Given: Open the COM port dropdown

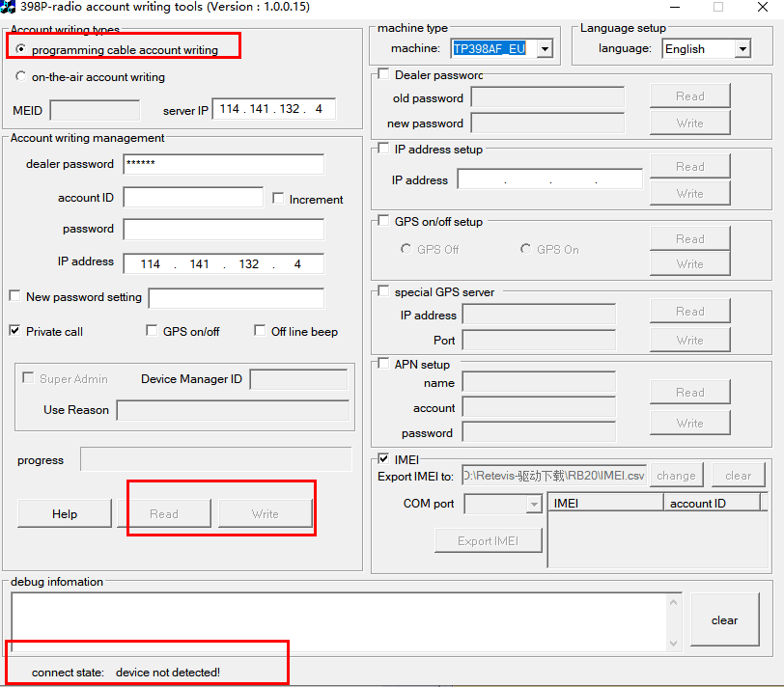Looking at the screenshot, I should pyautogui.click(x=533, y=504).
